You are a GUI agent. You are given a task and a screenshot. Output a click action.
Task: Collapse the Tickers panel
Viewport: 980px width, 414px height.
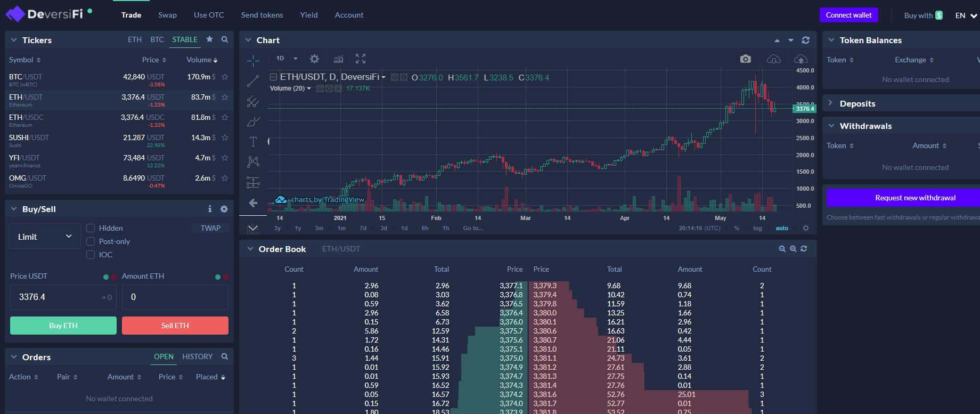coord(14,40)
